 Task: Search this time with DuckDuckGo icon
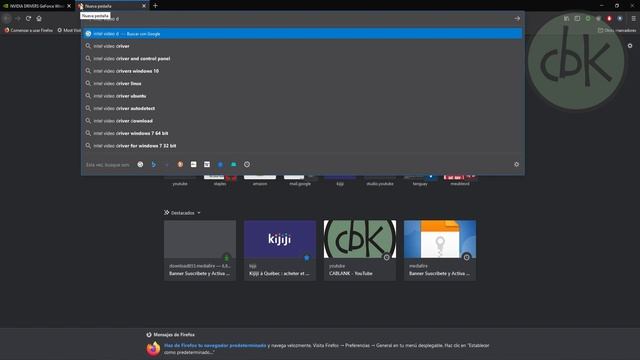[180, 164]
